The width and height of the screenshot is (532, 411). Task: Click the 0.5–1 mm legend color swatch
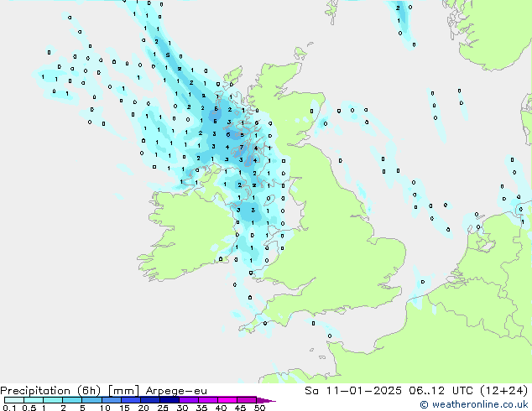pyautogui.click(x=34, y=400)
